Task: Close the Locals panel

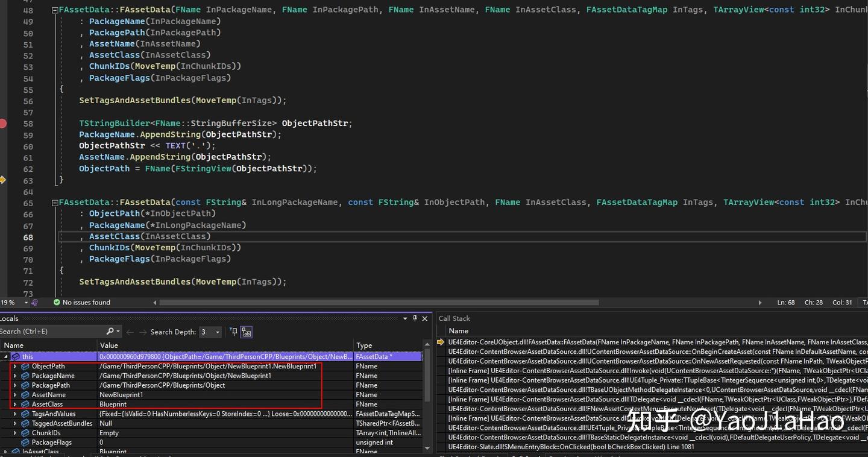Action: click(425, 318)
